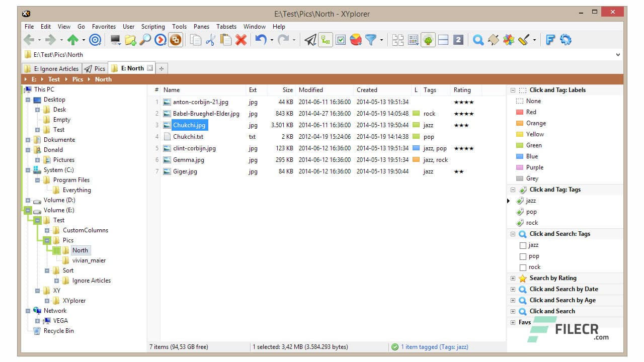Viewport: 644px width, 362px height.
Task: Open the Configuration gear icon
Action: coord(566,40)
